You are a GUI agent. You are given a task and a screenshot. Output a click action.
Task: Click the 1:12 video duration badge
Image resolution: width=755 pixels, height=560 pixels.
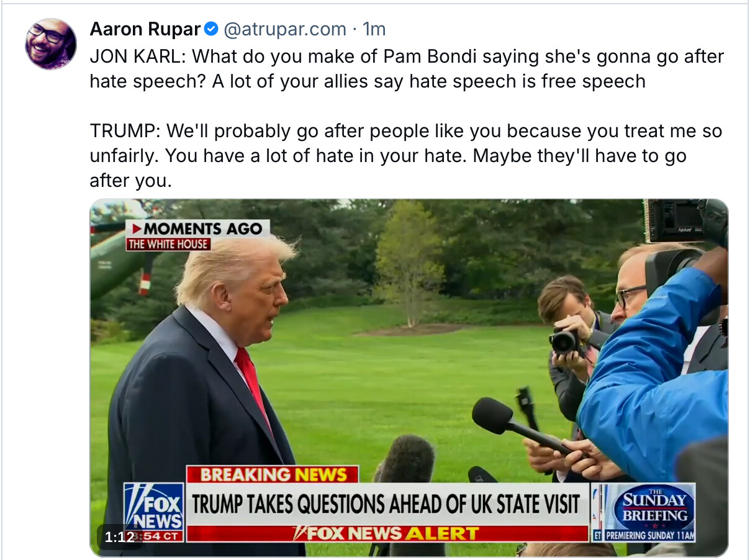(x=119, y=537)
